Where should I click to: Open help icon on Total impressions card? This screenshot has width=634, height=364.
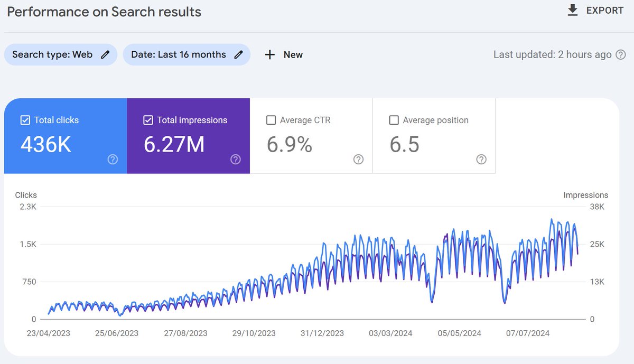[236, 159]
